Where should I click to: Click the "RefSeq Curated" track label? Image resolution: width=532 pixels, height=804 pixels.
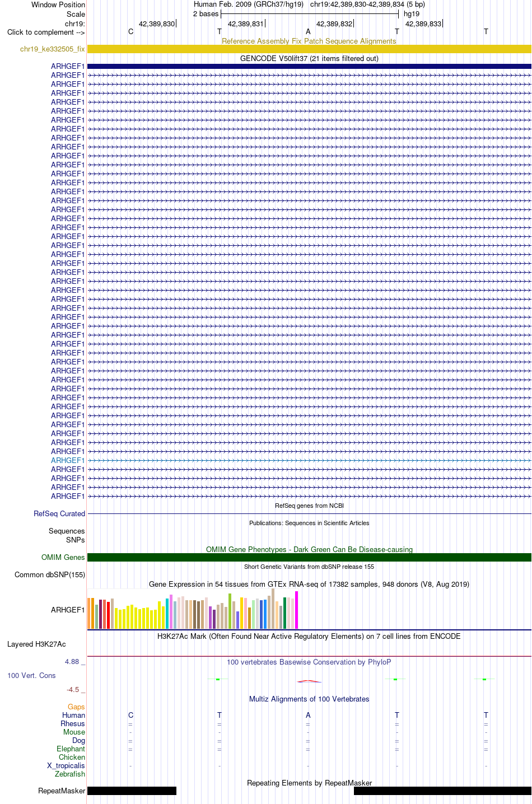pyautogui.click(x=59, y=513)
